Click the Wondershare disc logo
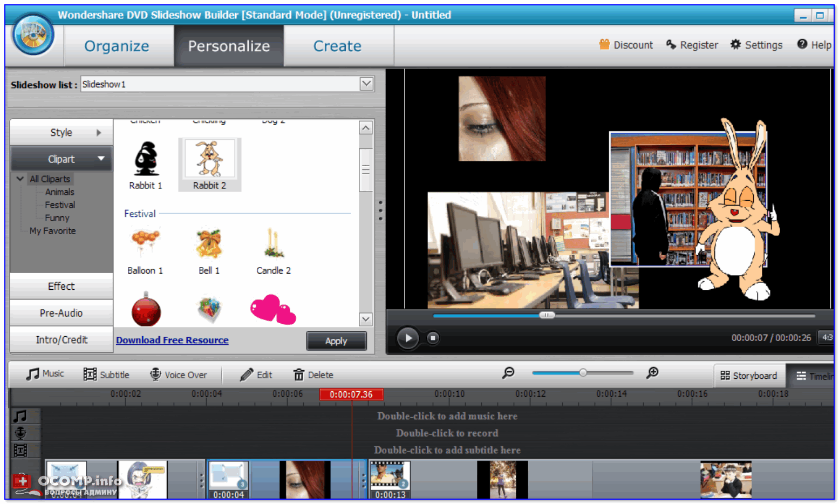839x504 pixels. (33, 35)
